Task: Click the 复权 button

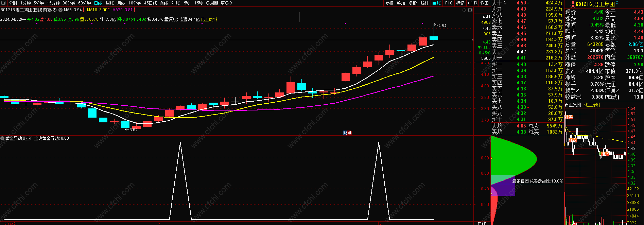Action: [389, 3]
